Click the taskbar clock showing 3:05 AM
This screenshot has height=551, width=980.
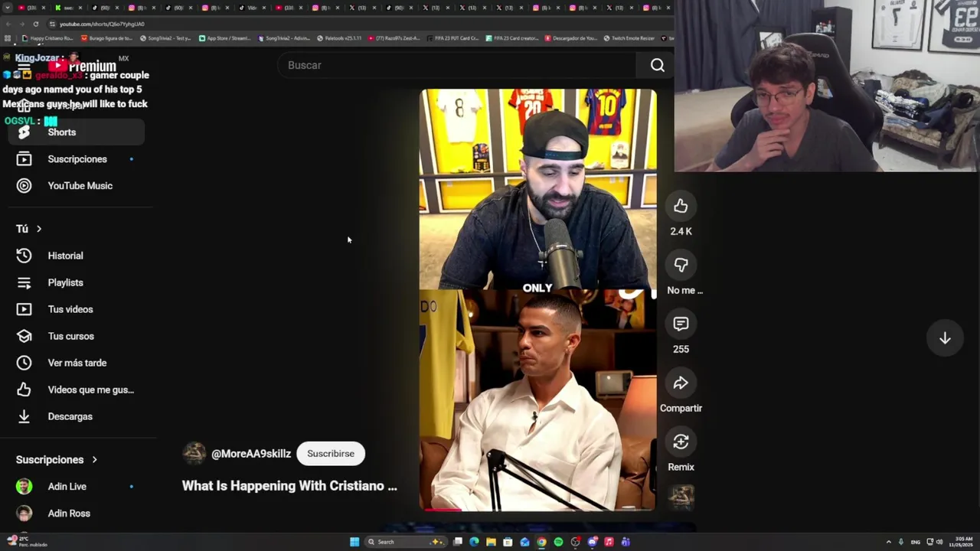tap(962, 542)
